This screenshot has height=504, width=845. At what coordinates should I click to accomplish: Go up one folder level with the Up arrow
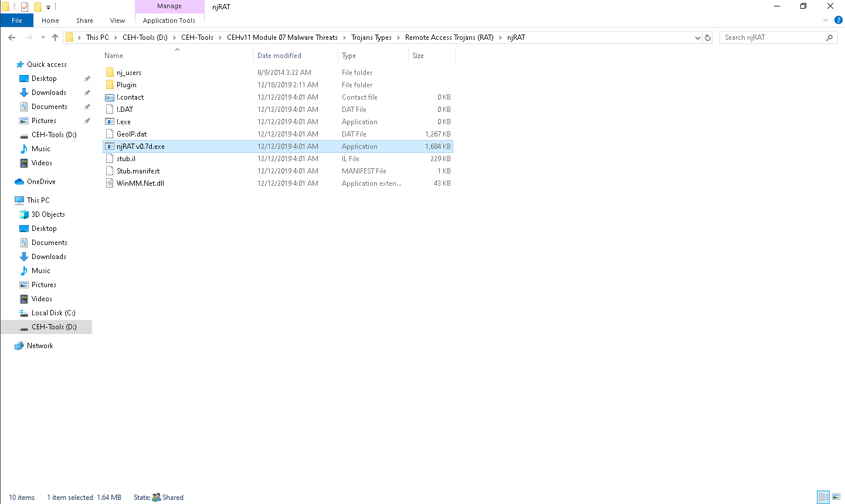click(x=55, y=38)
